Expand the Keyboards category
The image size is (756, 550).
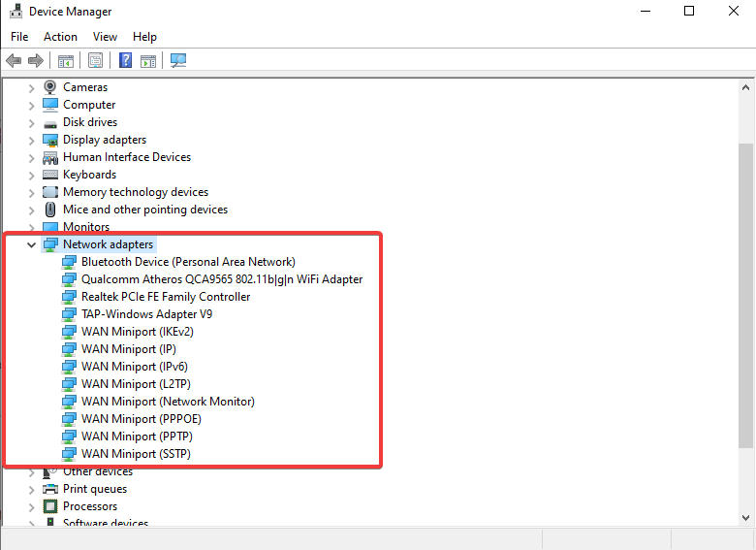pos(31,176)
